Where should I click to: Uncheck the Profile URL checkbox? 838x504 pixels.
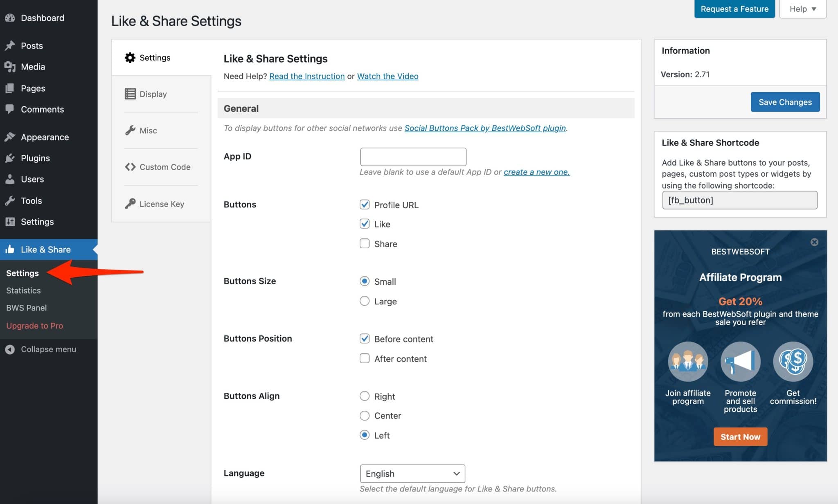tap(364, 205)
